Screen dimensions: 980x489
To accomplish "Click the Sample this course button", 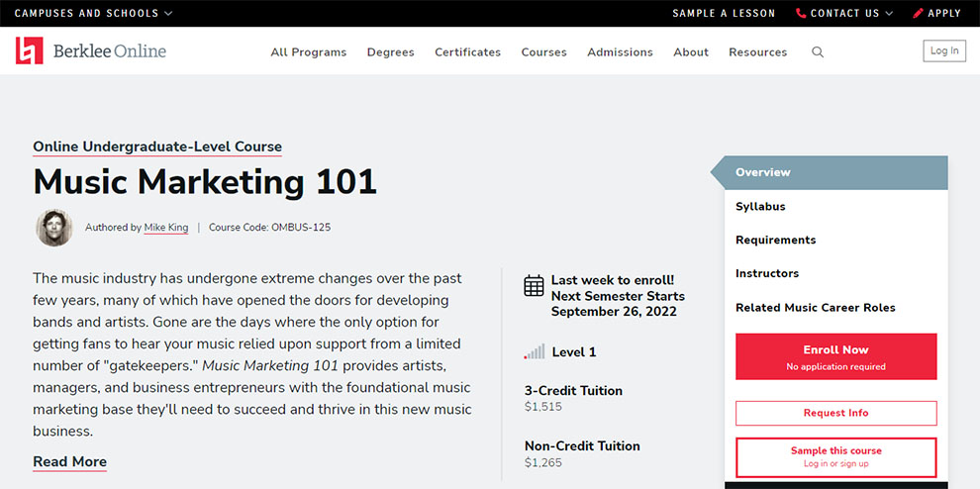I will point(835,457).
